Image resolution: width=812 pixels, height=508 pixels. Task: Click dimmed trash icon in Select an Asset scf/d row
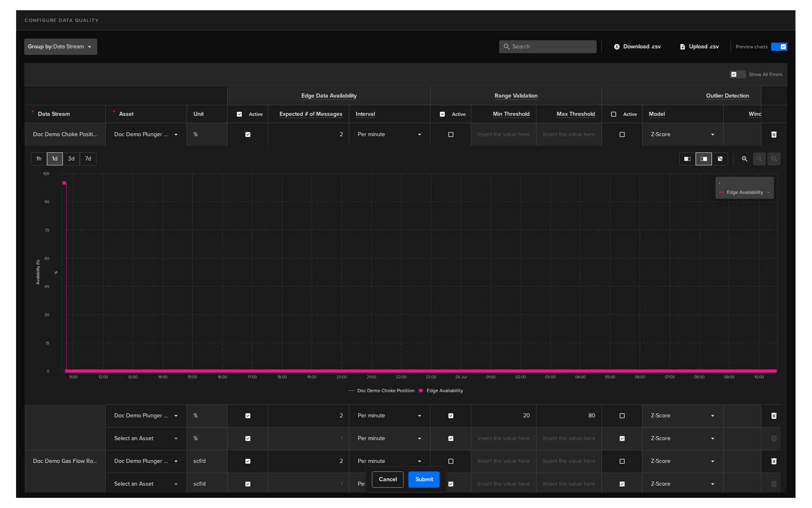[x=774, y=484]
